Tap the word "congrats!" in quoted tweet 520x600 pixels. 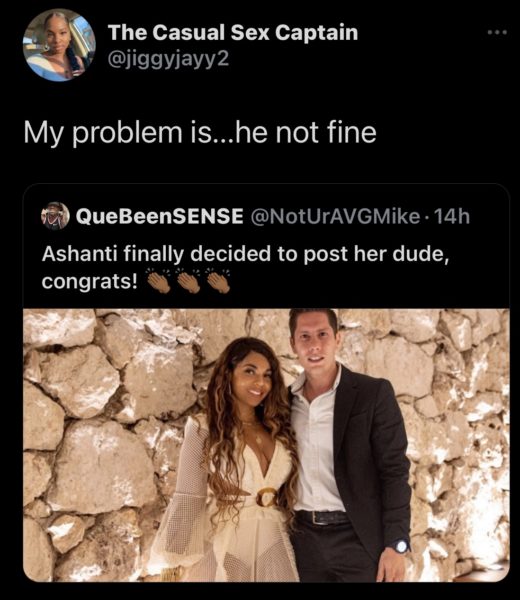pyautogui.click(x=90, y=282)
